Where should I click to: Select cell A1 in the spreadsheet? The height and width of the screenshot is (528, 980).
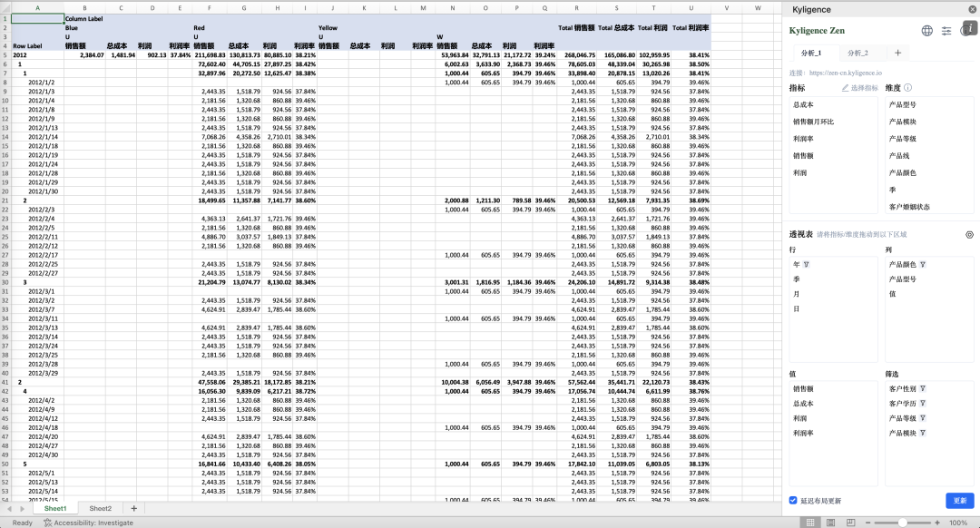(37, 19)
